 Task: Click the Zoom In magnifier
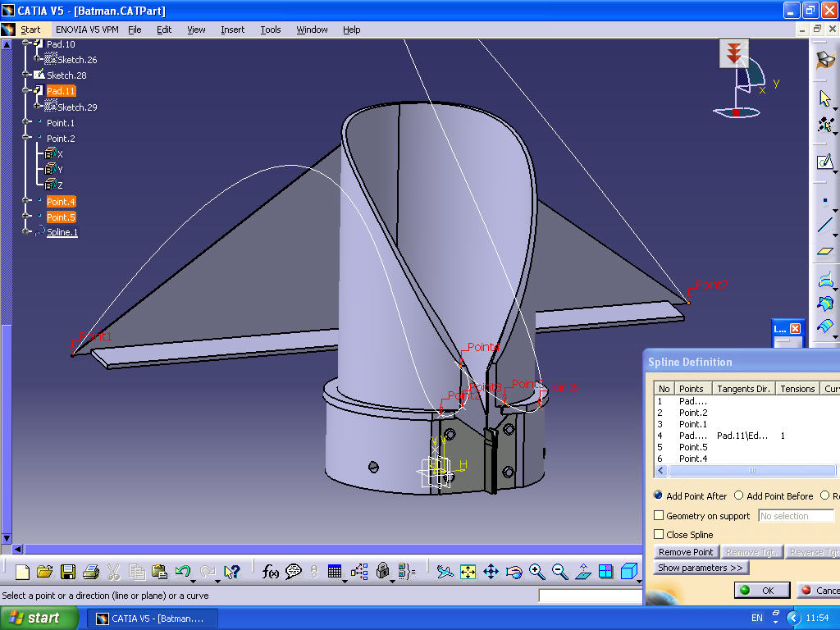point(536,572)
